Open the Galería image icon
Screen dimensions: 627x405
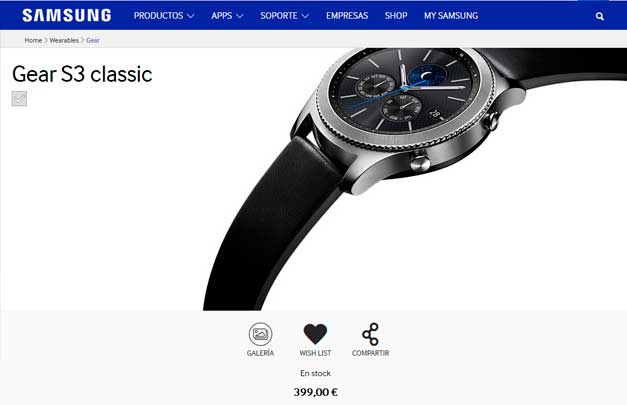pyautogui.click(x=260, y=334)
